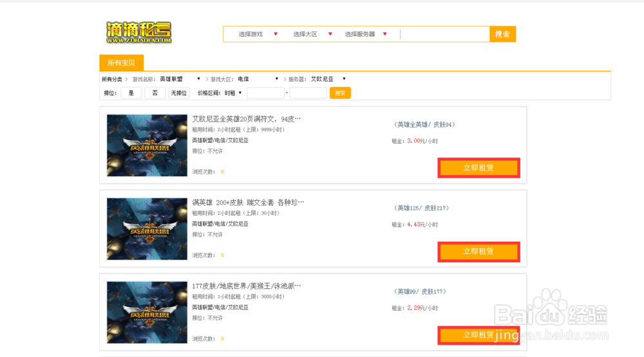The width and height of the screenshot is (644, 357).
Task: Click the （英雄99/ 皮肤177） text
Action: (x=420, y=291)
